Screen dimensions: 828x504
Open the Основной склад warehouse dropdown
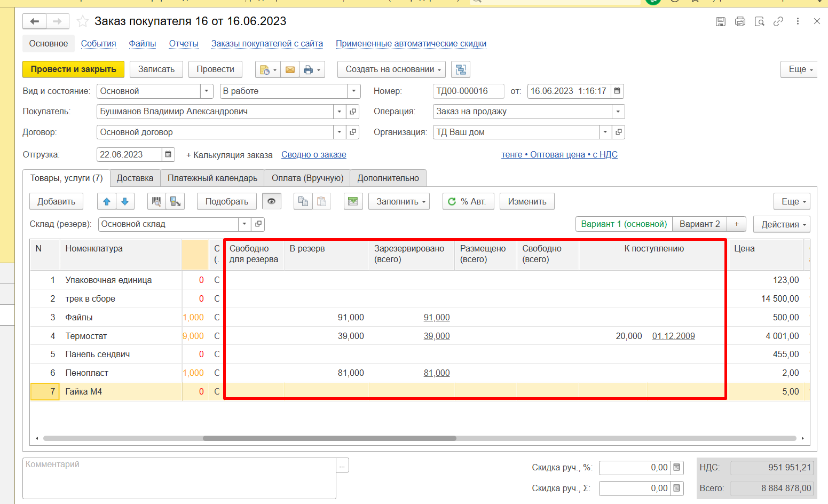coord(245,224)
